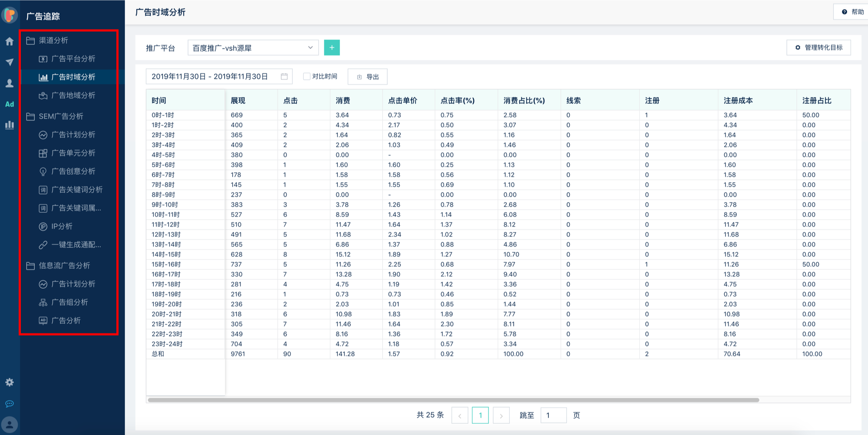Open the bar chart icon in rail

[10, 125]
